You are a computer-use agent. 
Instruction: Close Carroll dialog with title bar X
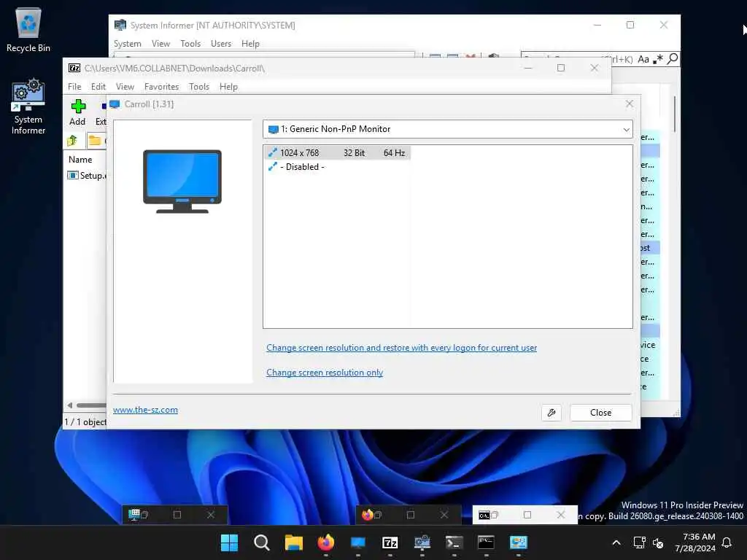click(x=630, y=104)
